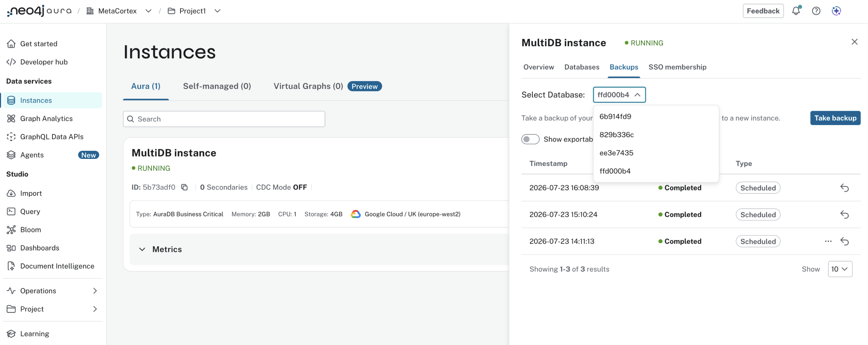868x345 pixels.
Task: Close the MultiDB instance panel
Action: coord(854,42)
